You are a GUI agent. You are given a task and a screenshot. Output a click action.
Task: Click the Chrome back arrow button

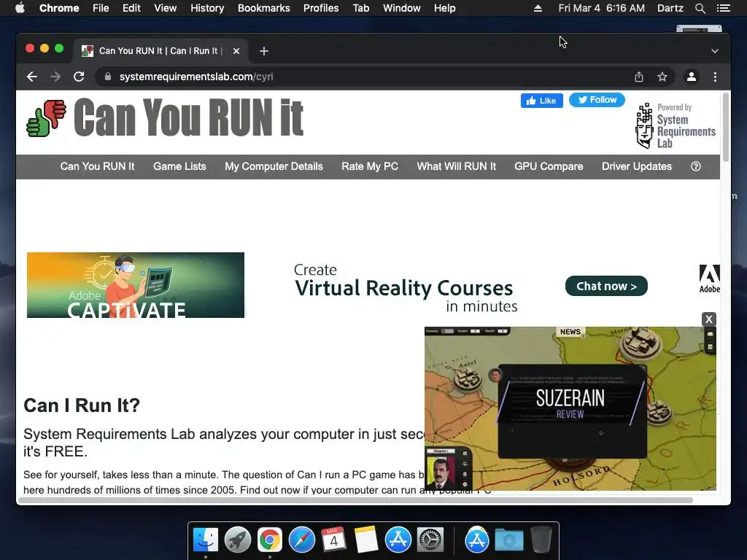pyautogui.click(x=32, y=77)
